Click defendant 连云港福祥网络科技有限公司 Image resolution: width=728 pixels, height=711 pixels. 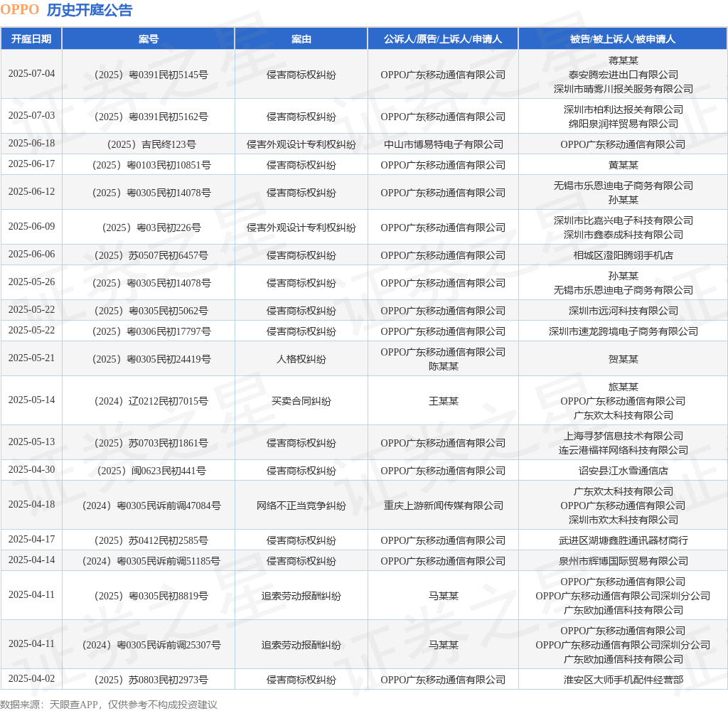point(623,450)
